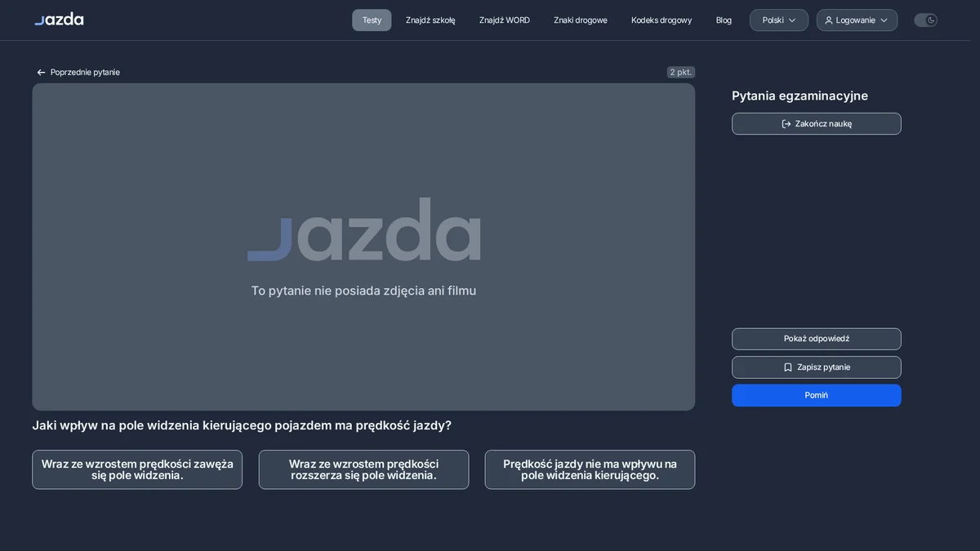
Task: Expand the Logowanie account dropdown
Action: coord(857,20)
